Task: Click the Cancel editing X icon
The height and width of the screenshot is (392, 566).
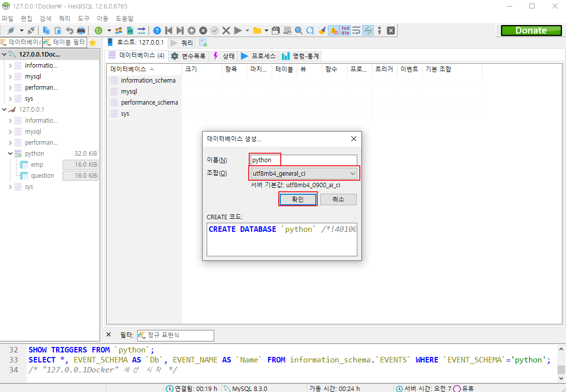Action: pos(226,31)
